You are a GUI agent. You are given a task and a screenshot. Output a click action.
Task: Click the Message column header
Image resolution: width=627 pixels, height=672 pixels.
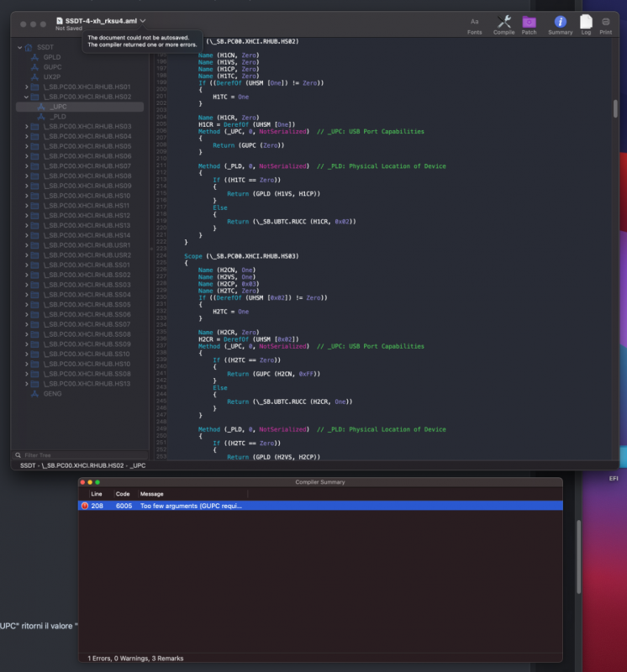151,494
